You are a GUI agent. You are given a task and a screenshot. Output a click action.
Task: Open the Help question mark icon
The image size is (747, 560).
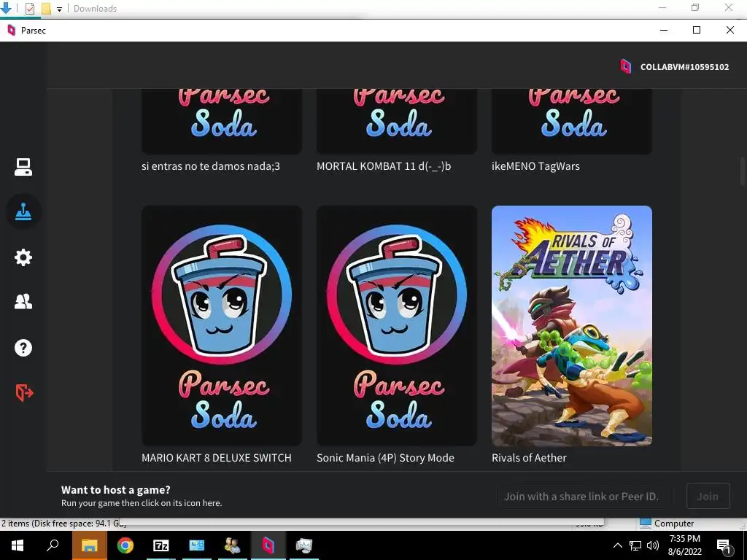pyautogui.click(x=23, y=348)
